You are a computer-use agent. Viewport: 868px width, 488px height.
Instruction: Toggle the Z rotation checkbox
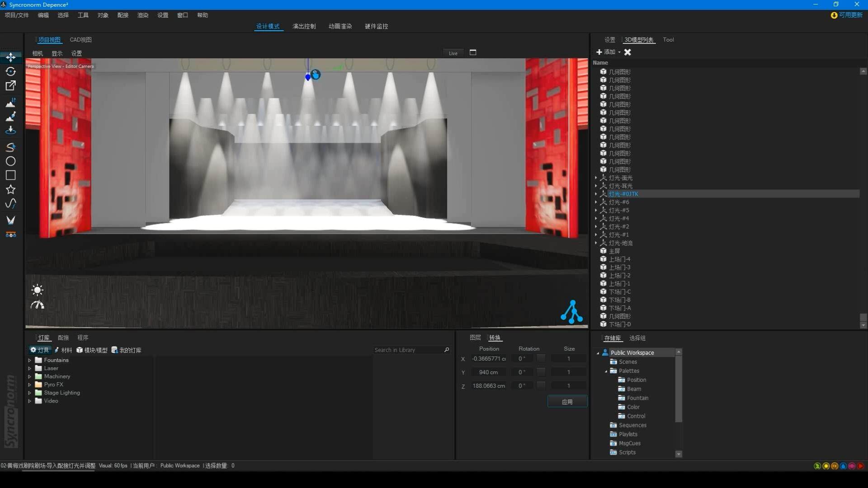point(541,386)
